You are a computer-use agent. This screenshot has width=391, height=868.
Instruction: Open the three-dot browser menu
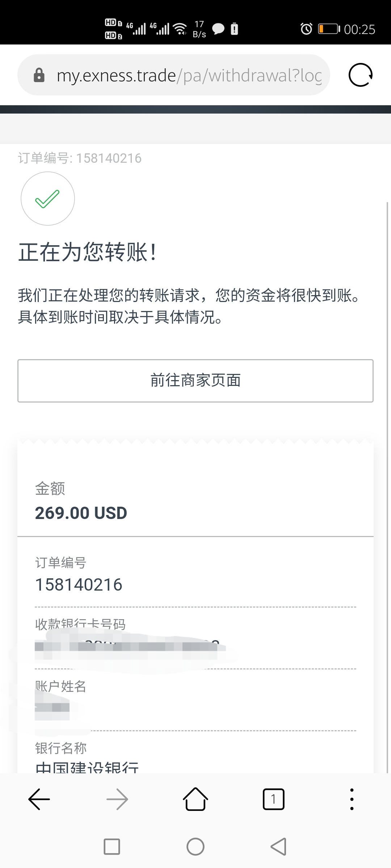click(x=352, y=799)
